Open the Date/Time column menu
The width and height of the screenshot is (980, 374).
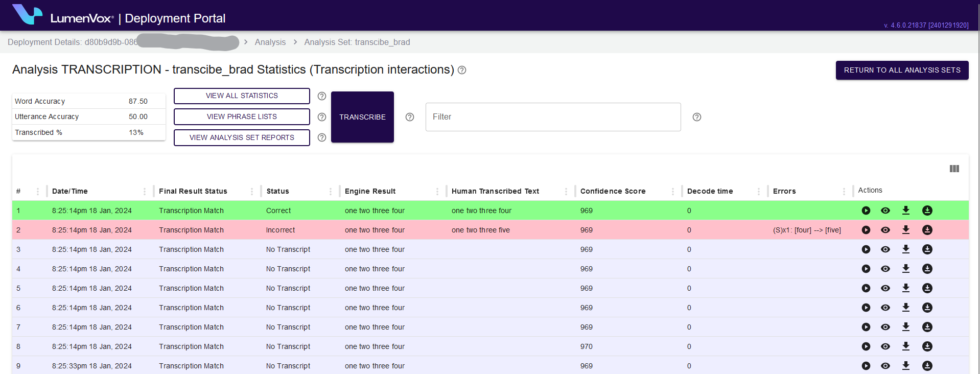pos(145,192)
